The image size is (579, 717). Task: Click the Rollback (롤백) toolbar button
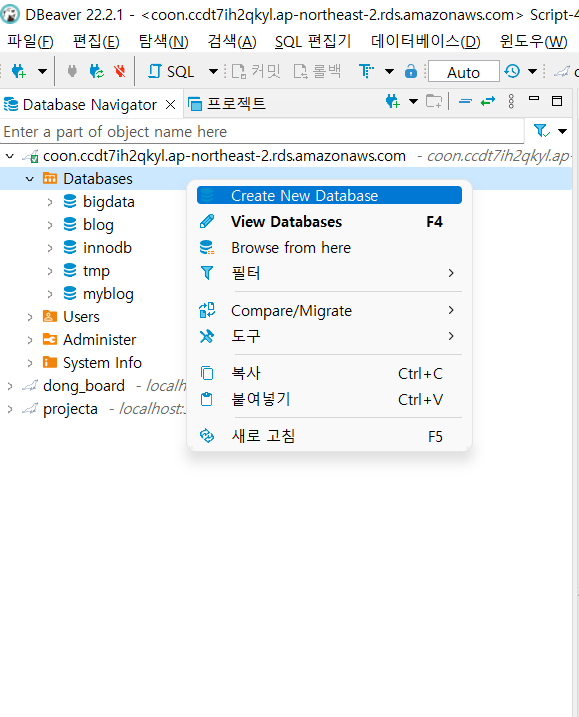point(317,71)
